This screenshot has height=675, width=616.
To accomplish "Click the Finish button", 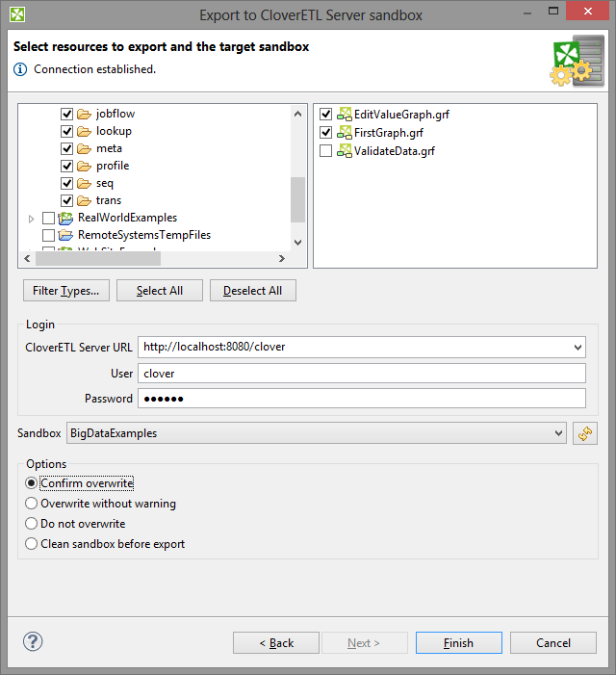I will pos(458,642).
